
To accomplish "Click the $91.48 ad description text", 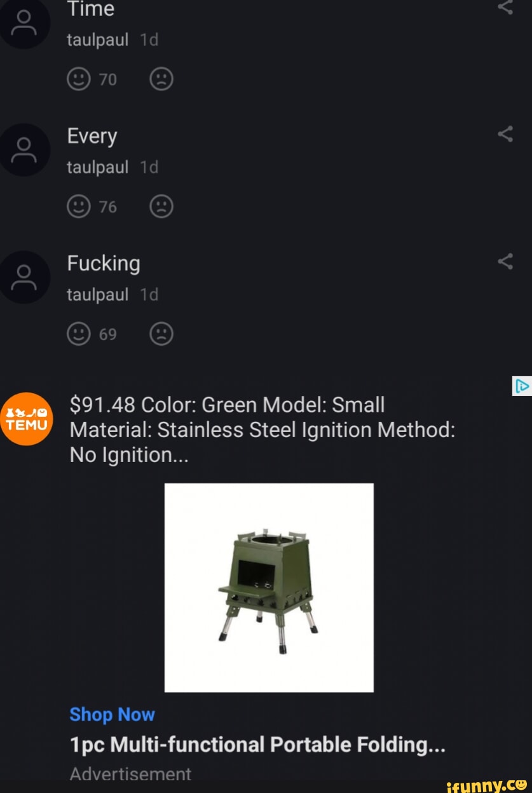I will coord(262,430).
